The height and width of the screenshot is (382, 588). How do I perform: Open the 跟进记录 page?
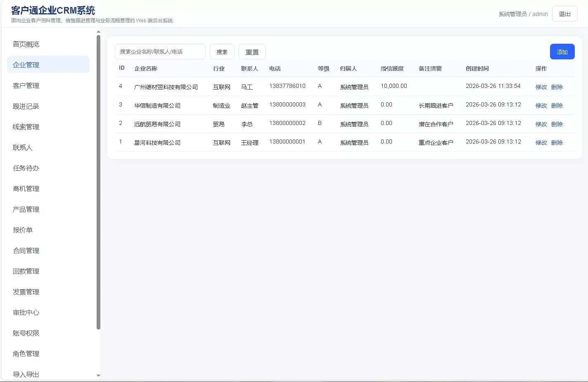click(26, 106)
